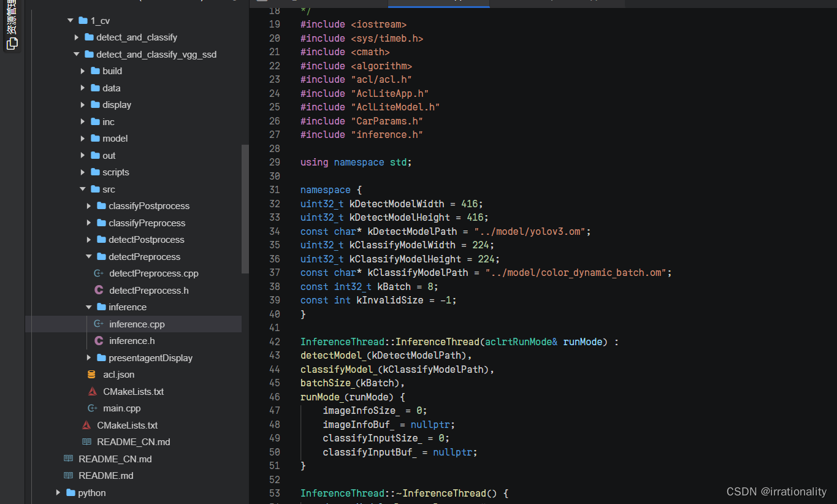Image resolution: width=837 pixels, height=504 pixels.
Task: Click the folder icon beside the model directory
Action: click(x=95, y=139)
